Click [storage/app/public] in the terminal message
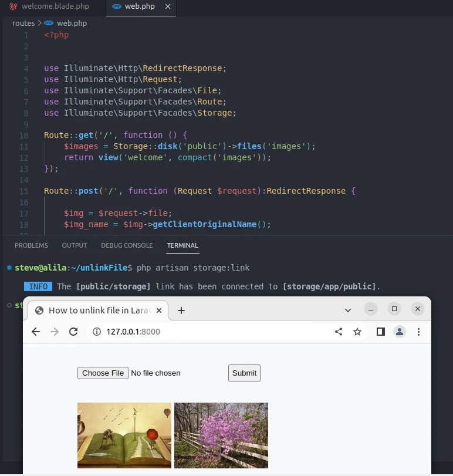Viewport: 453px width, 476px height. point(329,286)
